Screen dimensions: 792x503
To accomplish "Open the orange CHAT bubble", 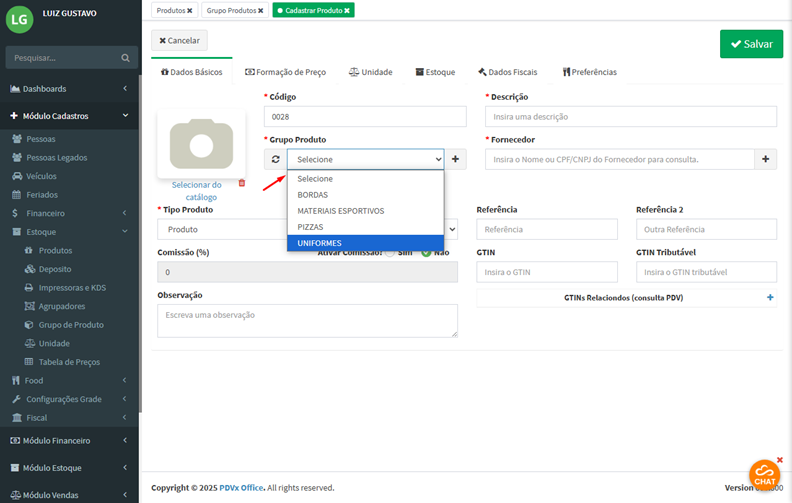I will click(764, 475).
